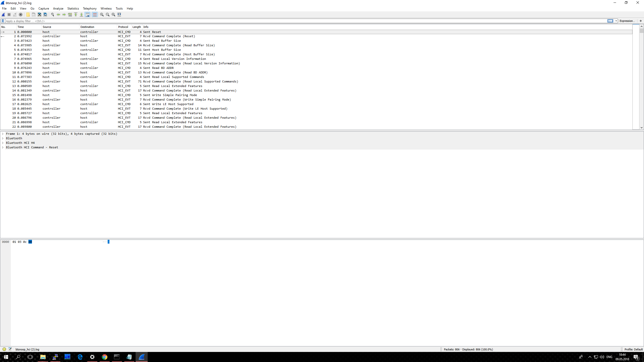Click Go to specified packet icon

coord(70,15)
